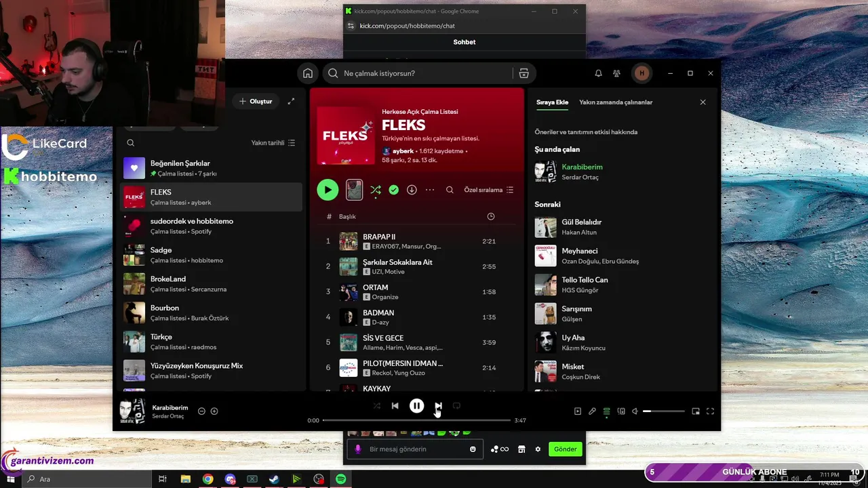Open the profile avatar labeled H
Screen dimensions: 868x488
pos(642,73)
